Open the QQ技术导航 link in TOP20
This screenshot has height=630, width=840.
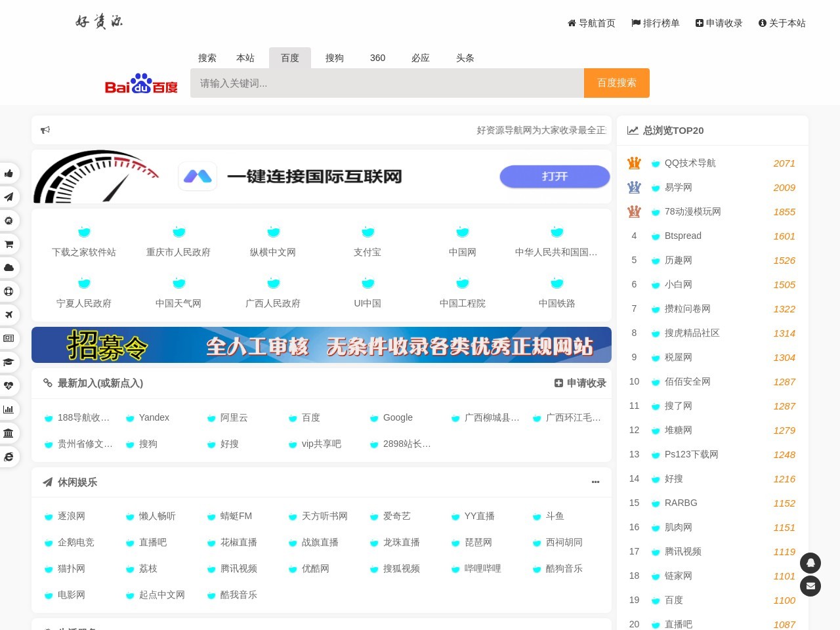(x=690, y=163)
